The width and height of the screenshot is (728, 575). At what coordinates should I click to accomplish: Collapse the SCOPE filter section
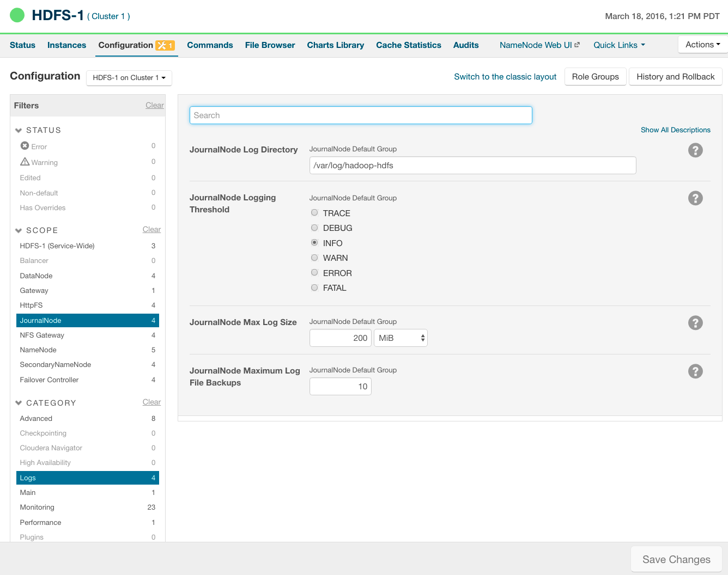tap(19, 230)
